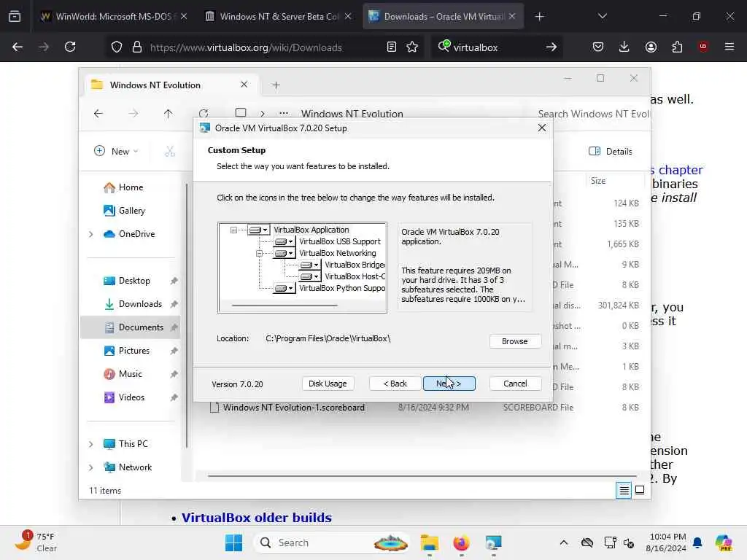The width and height of the screenshot is (747, 560).
Task: Bookmark this page with star icon
Action: pos(412,47)
